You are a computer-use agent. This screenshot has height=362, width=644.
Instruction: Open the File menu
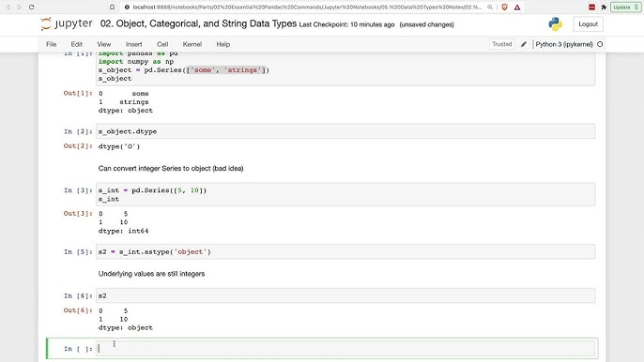point(52,44)
